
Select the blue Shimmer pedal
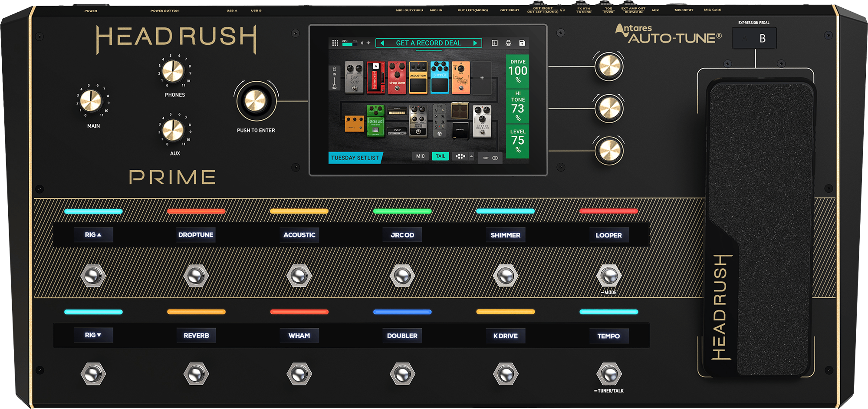[440, 77]
